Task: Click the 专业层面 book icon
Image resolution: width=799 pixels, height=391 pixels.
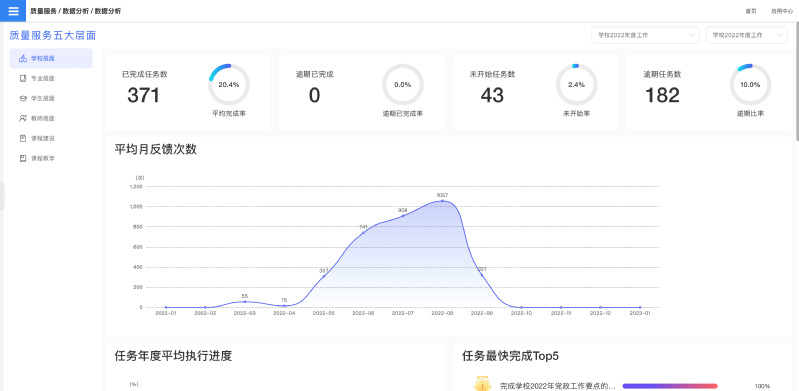Action: [22, 79]
